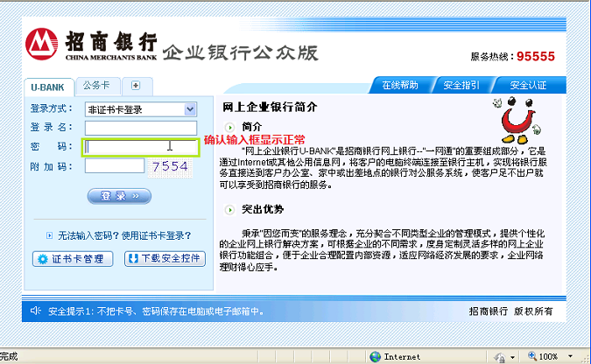Click the 登录 button
The height and width of the screenshot is (364, 591).
[119, 196]
